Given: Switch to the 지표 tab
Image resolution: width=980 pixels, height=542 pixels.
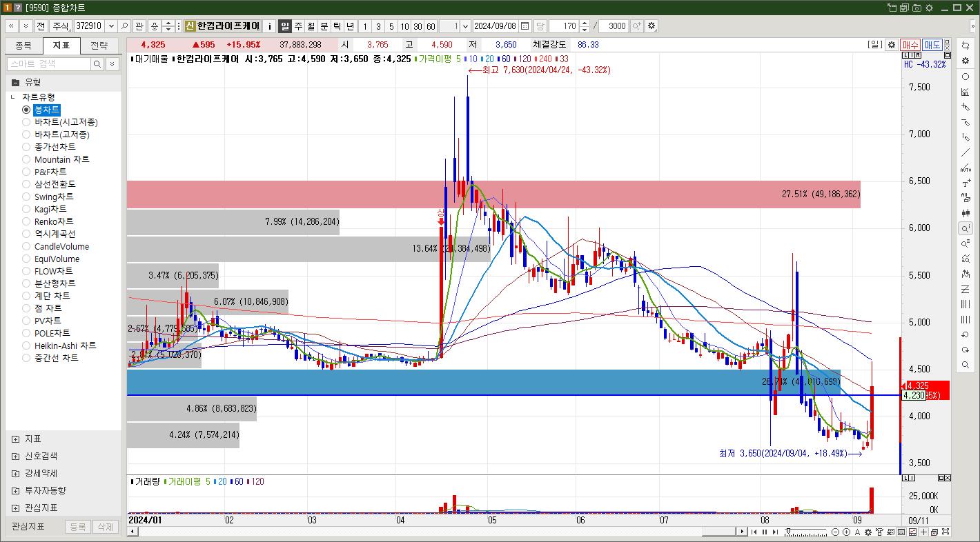Looking at the screenshot, I should click(x=61, y=46).
